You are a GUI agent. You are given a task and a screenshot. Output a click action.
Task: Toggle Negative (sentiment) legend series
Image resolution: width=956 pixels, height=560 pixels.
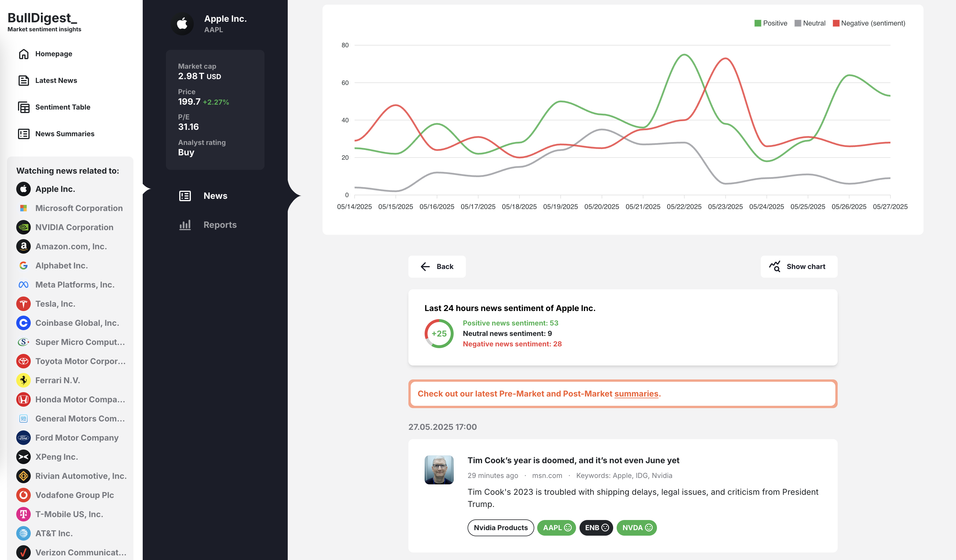868,23
